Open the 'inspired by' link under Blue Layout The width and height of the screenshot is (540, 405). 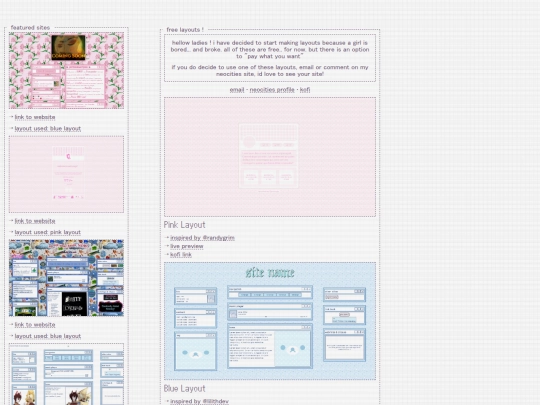[199, 401]
